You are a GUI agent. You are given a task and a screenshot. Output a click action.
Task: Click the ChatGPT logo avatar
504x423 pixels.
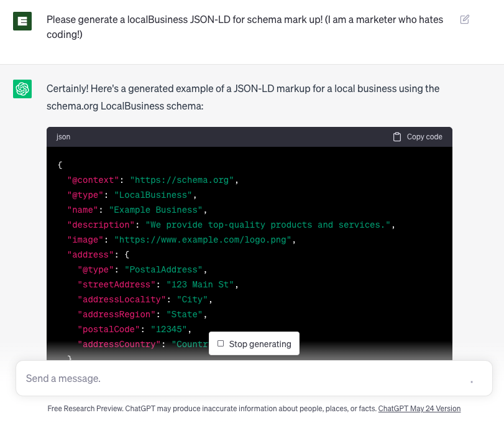22,89
